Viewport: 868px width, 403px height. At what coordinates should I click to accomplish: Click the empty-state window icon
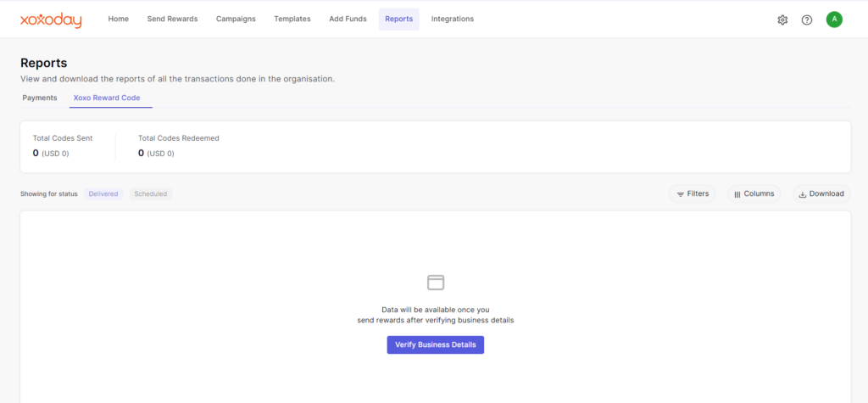(x=436, y=283)
